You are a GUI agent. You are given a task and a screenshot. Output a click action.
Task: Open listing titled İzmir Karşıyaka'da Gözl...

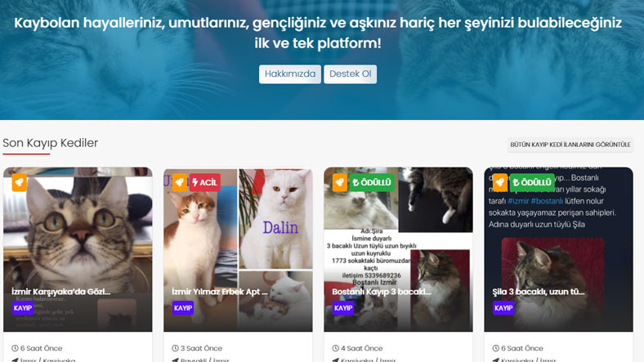(x=60, y=292)
